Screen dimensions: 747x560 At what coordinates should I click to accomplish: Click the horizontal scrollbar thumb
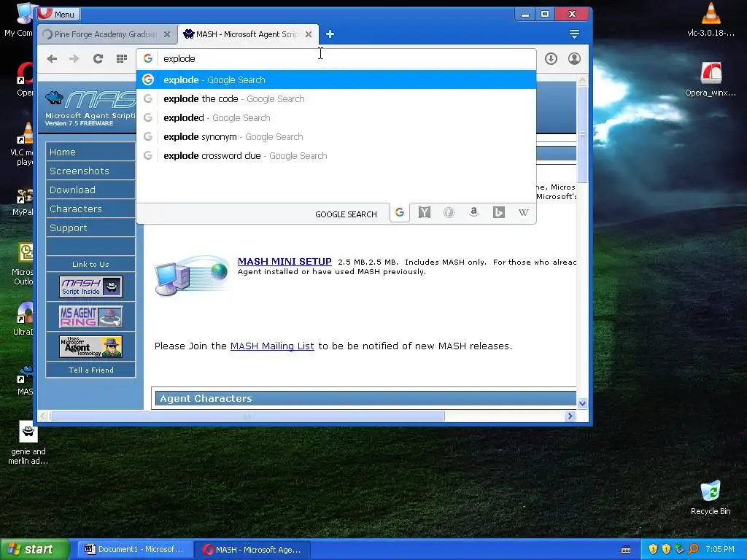coord(247,416)
